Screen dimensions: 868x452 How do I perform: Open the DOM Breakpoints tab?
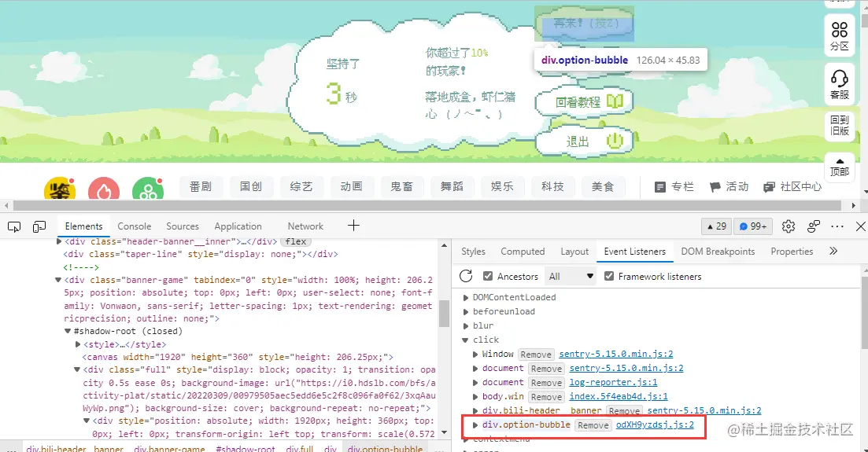click(718, 252)
